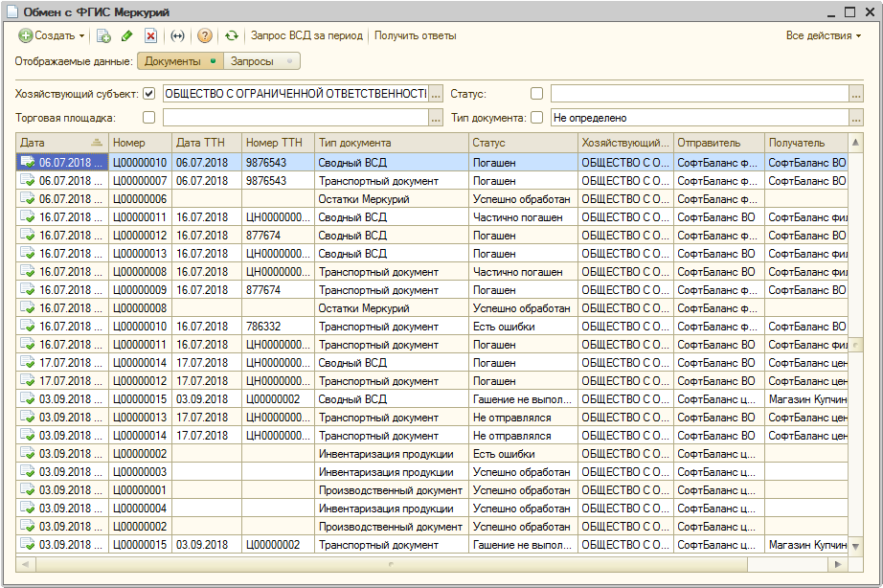
Task: Sort by the Статус column header
Action: pos(523,143)
